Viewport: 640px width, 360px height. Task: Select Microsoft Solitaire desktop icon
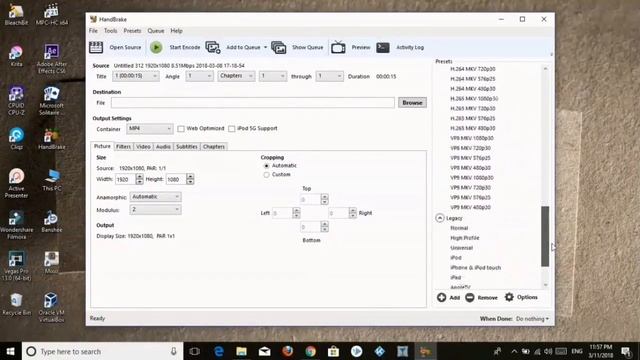(51, 100)
